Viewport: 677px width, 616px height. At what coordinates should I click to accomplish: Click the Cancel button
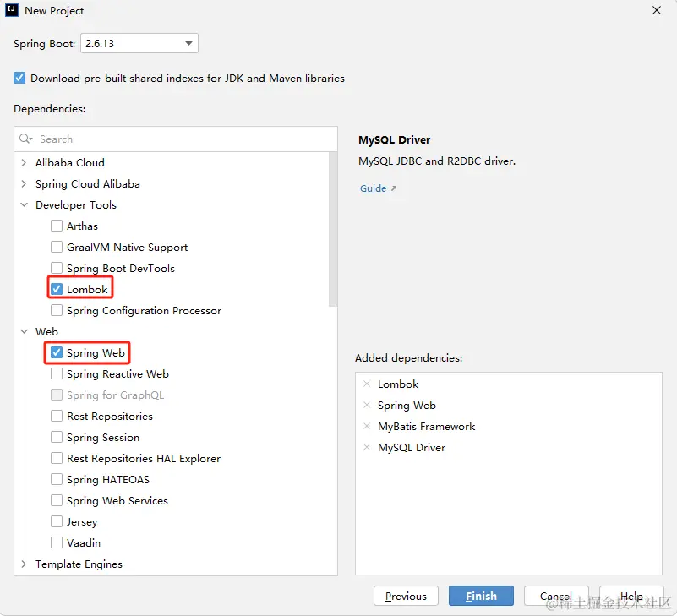click(x=556, y=597)
